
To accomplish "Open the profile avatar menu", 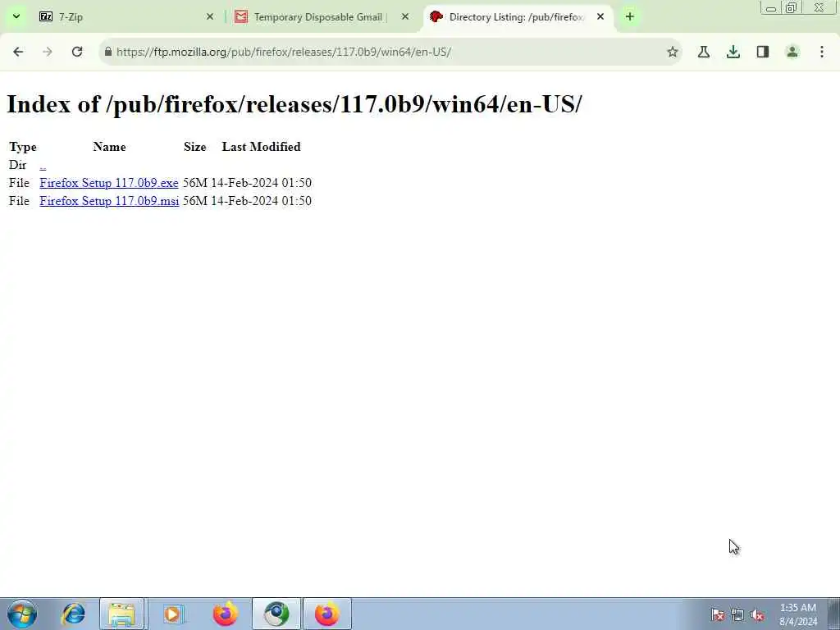I will click(792, 52).
